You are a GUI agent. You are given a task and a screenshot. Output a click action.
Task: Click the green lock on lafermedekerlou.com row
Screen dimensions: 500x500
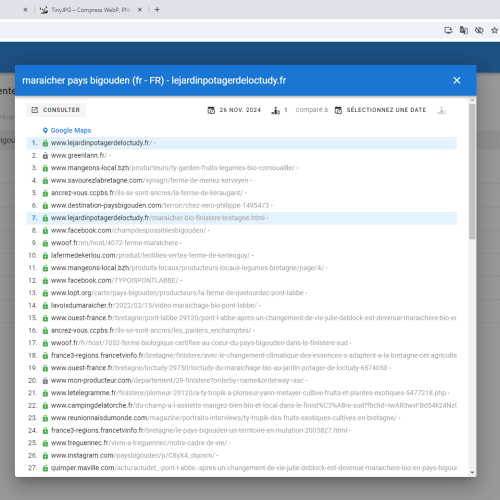[x=45, y=256]
